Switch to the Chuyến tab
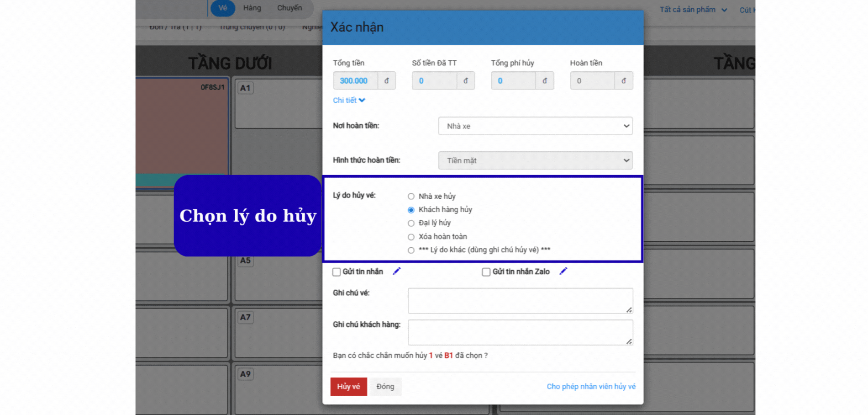The width and height of the screenshot is (868, 415). [289, 8]
